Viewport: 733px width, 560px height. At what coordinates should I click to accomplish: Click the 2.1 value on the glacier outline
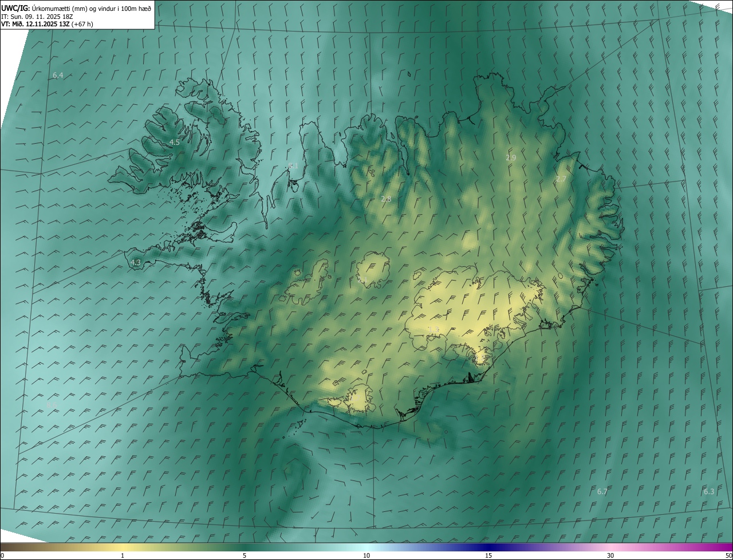(362, 279)
